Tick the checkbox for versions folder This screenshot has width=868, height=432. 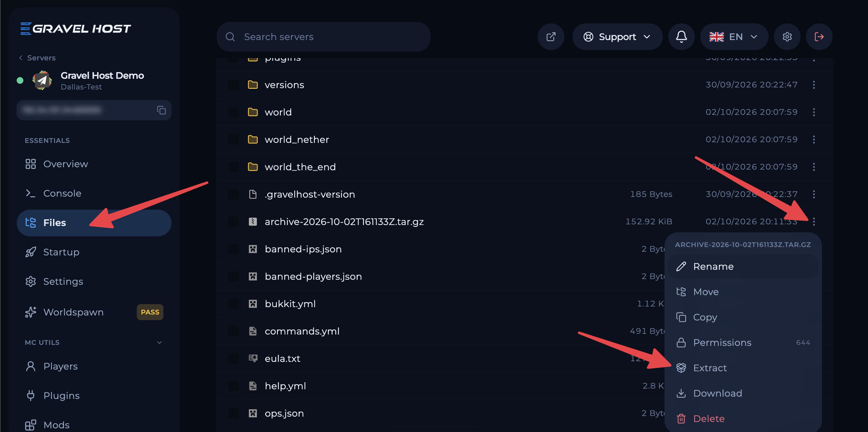pos(234,85)
